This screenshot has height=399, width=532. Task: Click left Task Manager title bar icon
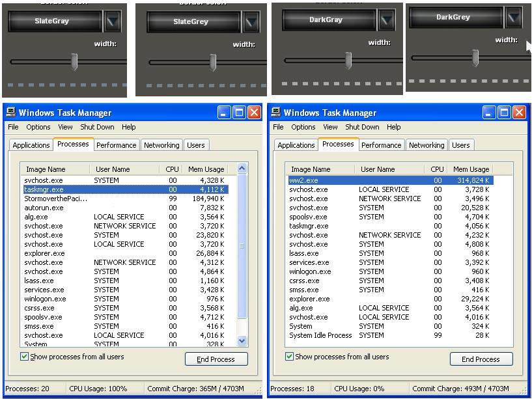[11, 113]
